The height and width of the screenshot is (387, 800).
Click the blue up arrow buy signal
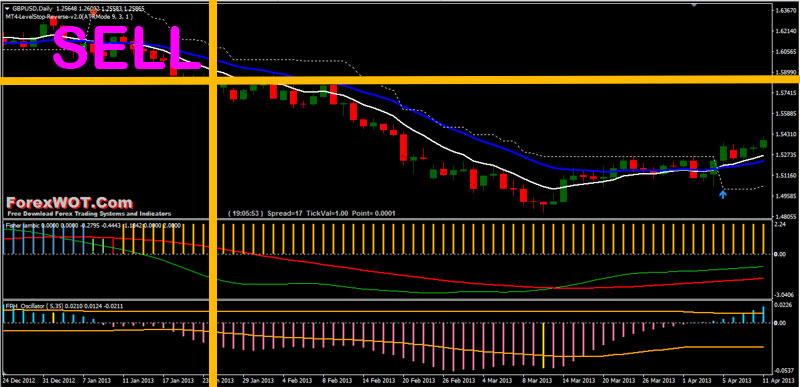coord(722,194)
